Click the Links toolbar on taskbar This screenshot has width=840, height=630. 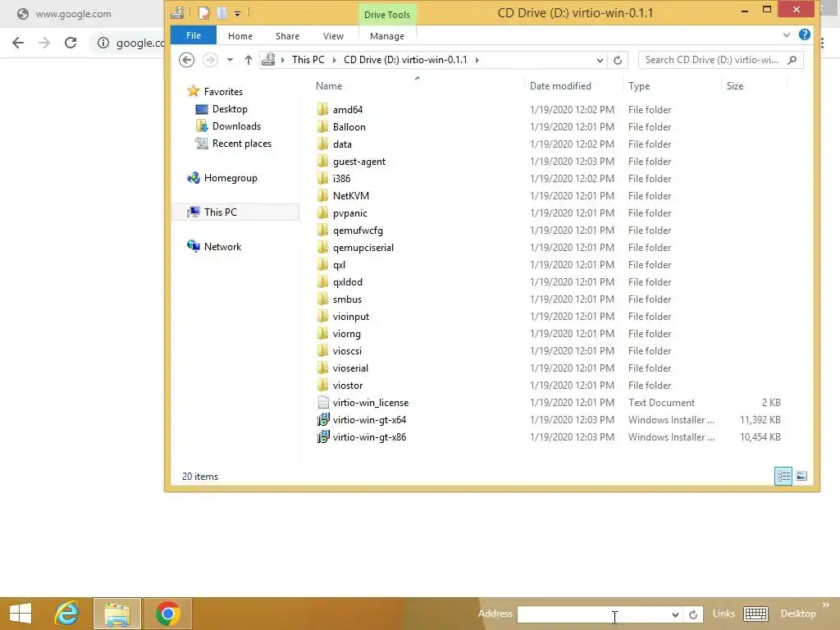tap(724, 614)
